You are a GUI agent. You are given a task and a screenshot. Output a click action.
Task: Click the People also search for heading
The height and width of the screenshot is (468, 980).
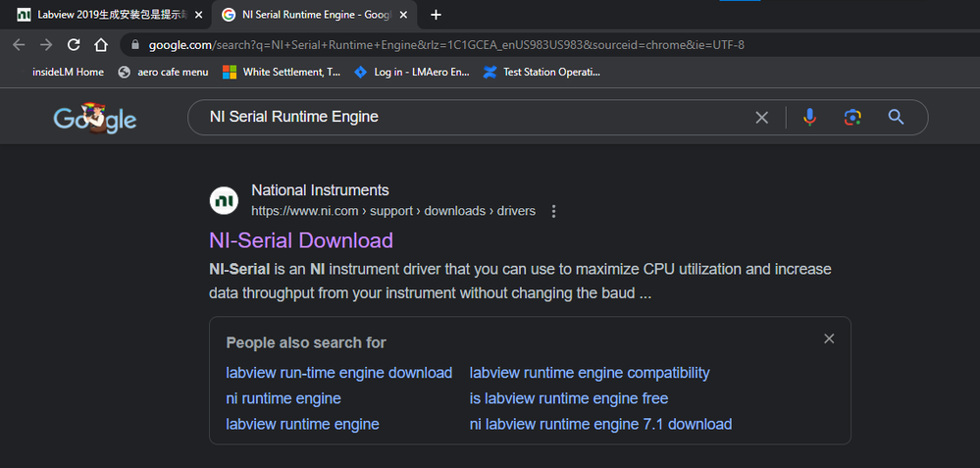306,343
